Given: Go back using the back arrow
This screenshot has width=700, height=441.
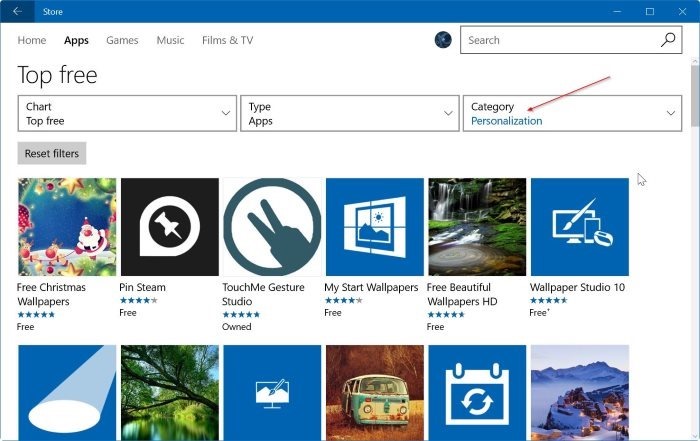Looking at the screenshot, I should [17, 11].
